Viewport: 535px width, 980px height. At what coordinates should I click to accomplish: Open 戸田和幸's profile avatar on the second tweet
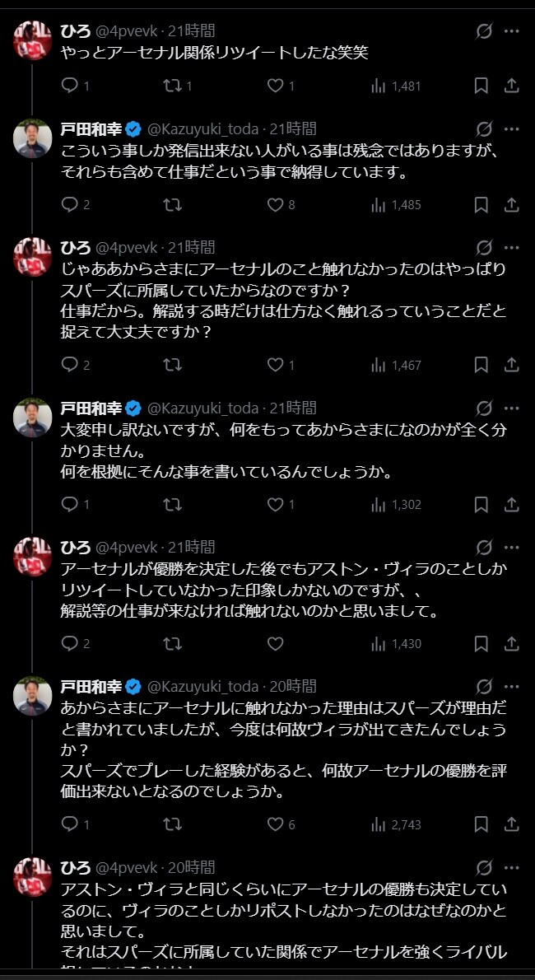coord(32,138)
